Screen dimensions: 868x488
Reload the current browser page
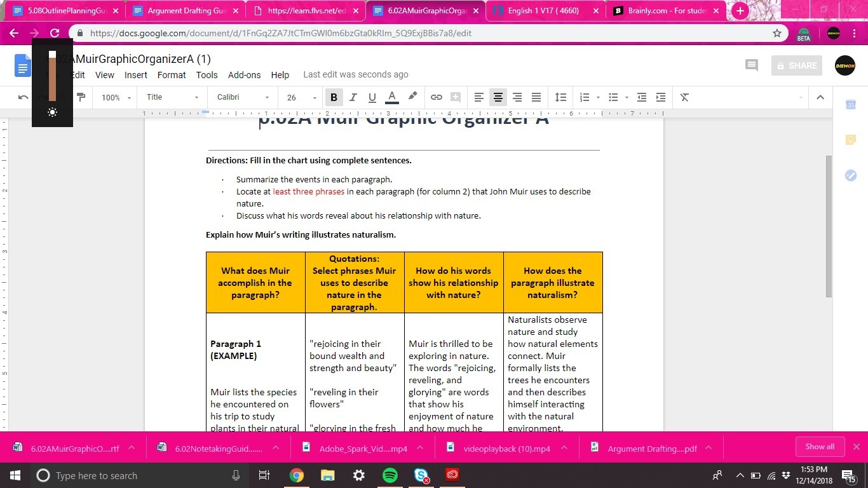(x=55, y=33)
